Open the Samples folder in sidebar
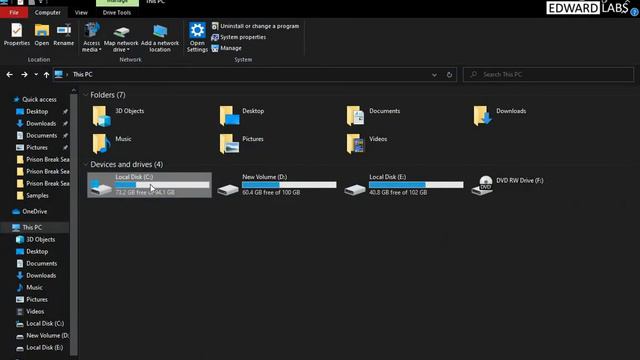 click(37, 196)
